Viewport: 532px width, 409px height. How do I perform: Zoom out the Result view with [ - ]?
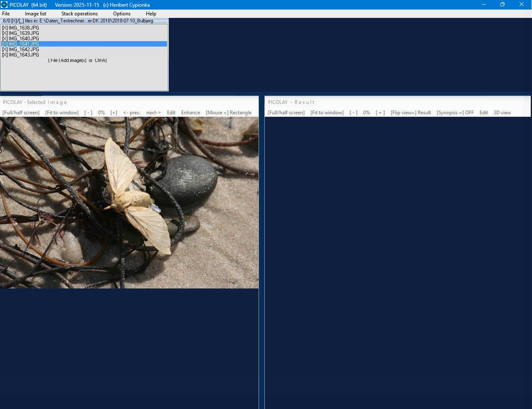(x=353, y=113)
